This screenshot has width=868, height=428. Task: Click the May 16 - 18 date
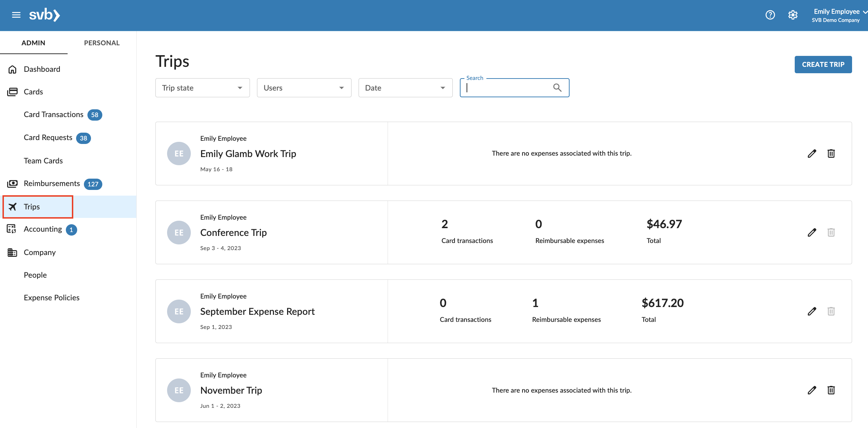click(216, 169)
